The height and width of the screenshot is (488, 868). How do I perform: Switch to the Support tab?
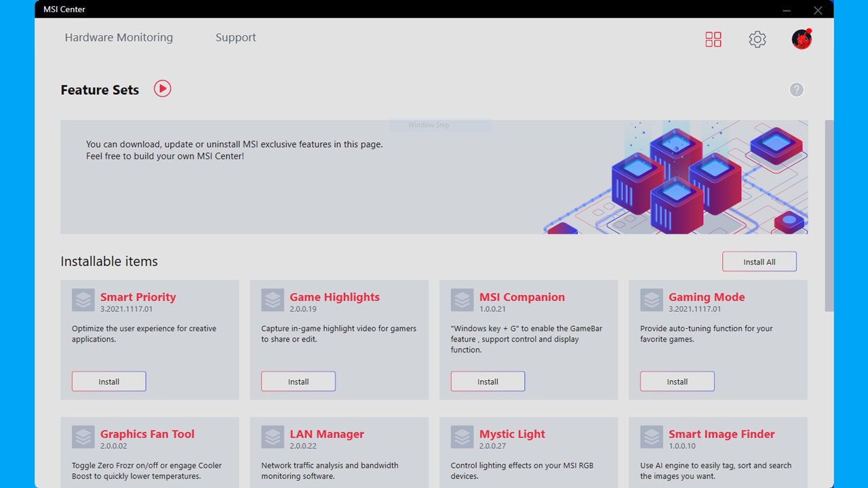tap(236, 38)
